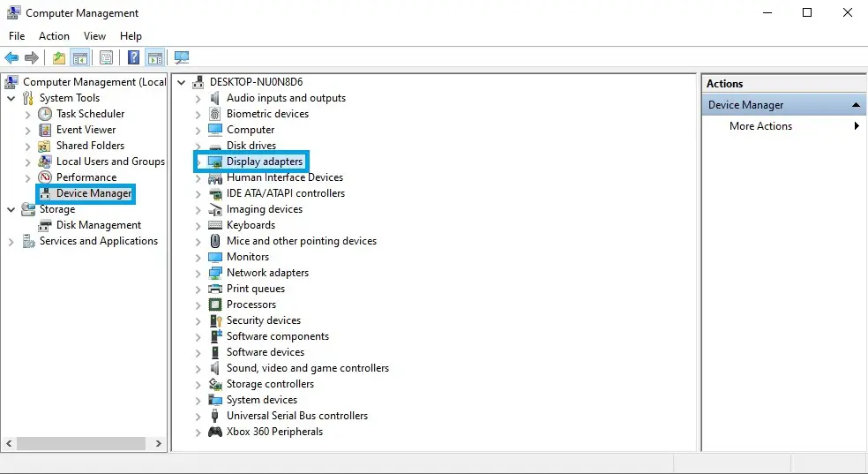The width and height of the screenshot is (868, 474).
Task: Click the Biometric devices fingerprint icon
Action: [214, 114]
